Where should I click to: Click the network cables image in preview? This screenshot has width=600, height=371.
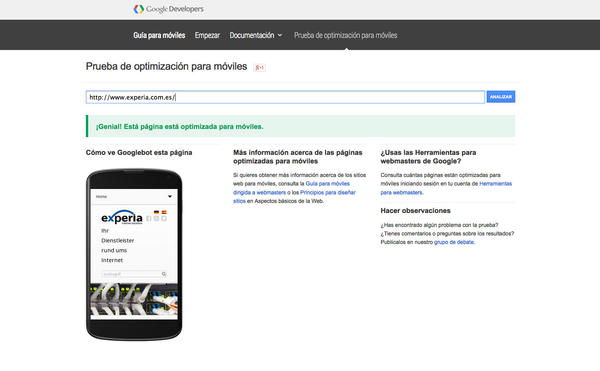coord(134,299)
